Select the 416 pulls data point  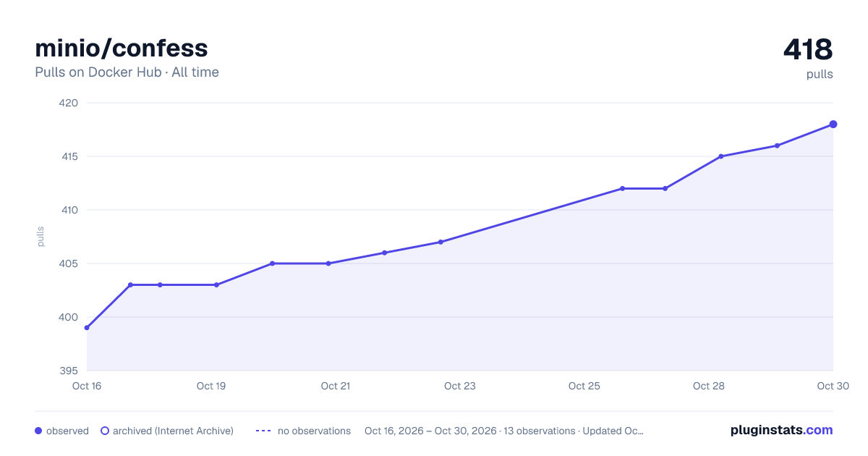tap(777, 145)
